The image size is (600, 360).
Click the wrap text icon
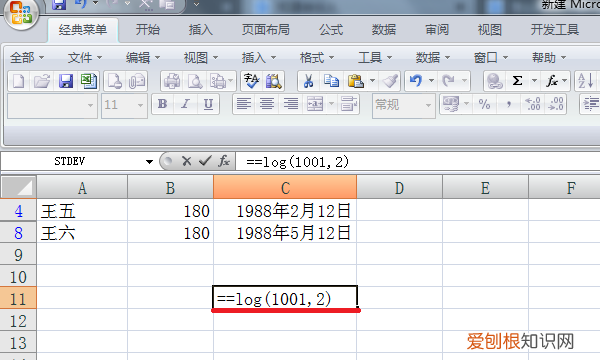[x=349, y=104]
